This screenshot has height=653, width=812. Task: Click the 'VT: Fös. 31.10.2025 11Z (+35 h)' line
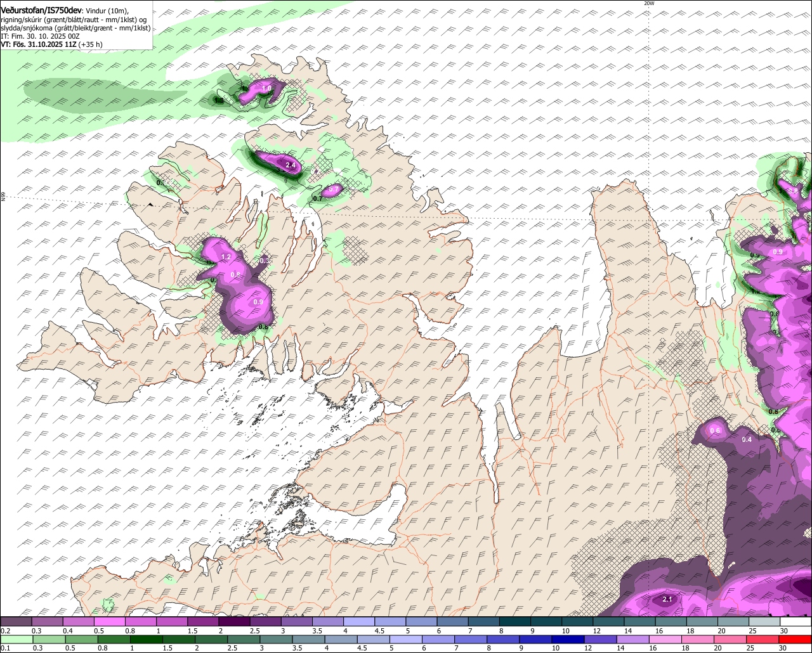(x=51, y=44)
